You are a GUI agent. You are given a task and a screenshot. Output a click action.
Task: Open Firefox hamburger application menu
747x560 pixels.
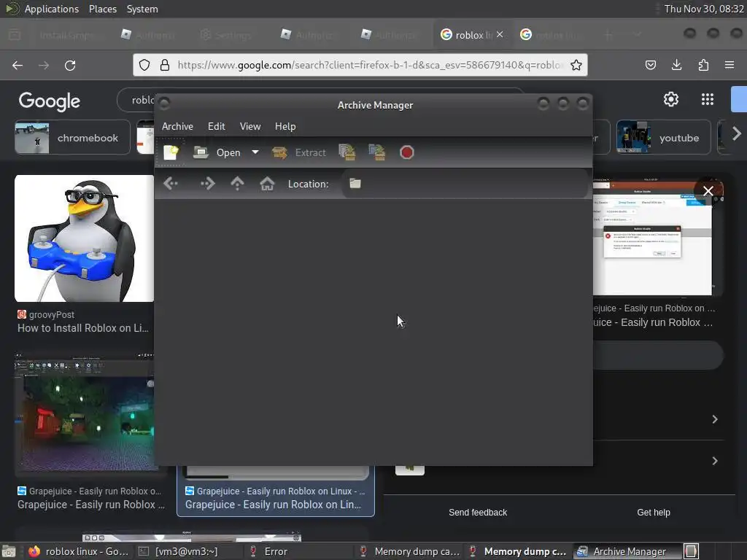pyautogui.click(x=729, y=65)
